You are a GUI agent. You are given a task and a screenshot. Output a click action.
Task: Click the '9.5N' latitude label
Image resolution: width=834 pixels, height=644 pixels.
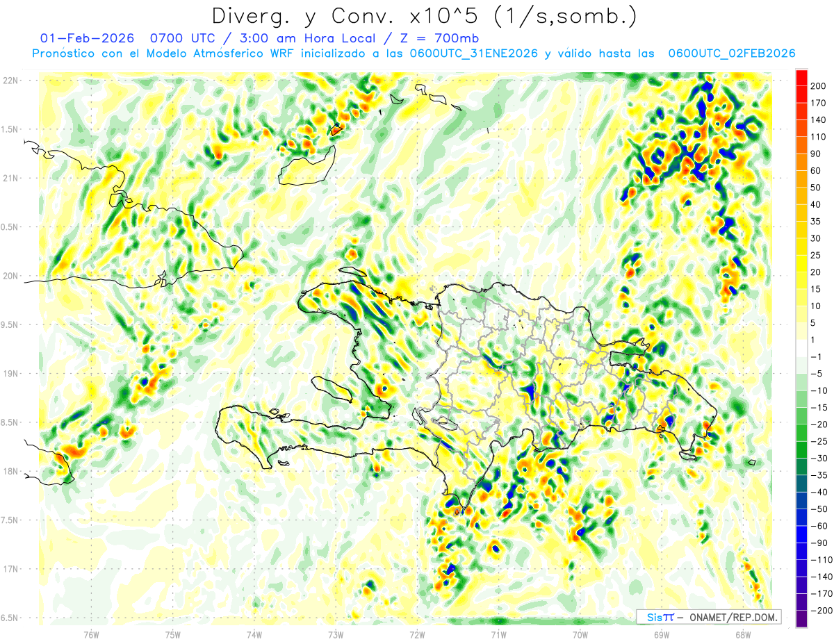[10, 324]
